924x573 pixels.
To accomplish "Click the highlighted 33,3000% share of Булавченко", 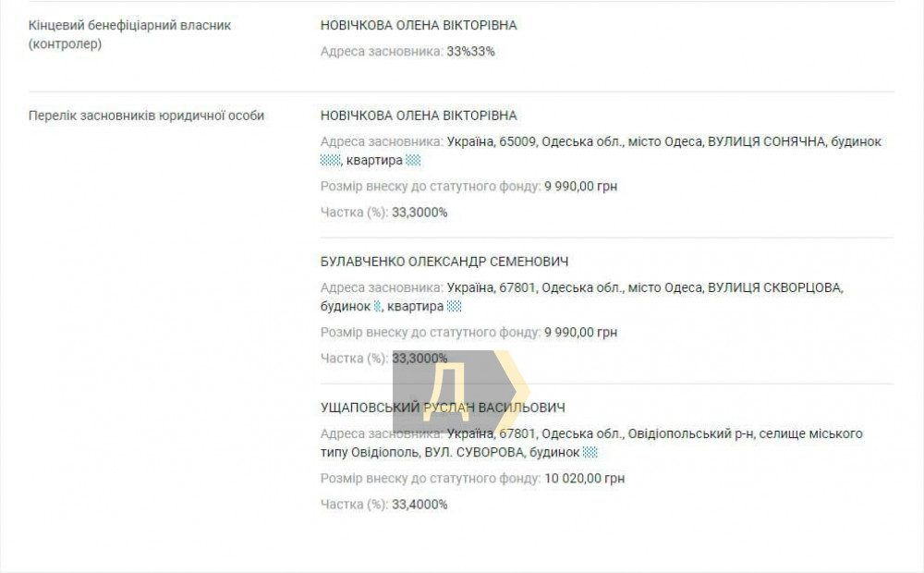I will click(x=419, y=359).
